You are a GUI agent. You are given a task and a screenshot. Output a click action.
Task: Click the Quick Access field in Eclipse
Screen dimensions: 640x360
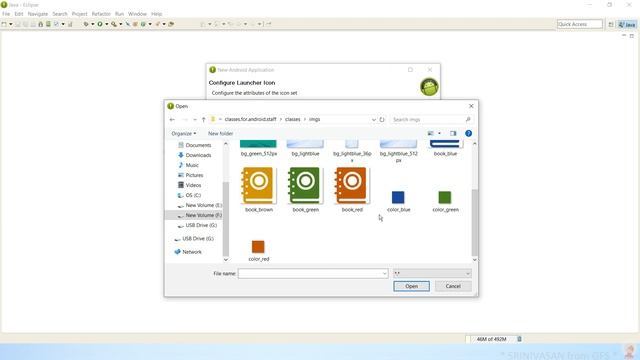click(580, 24)
